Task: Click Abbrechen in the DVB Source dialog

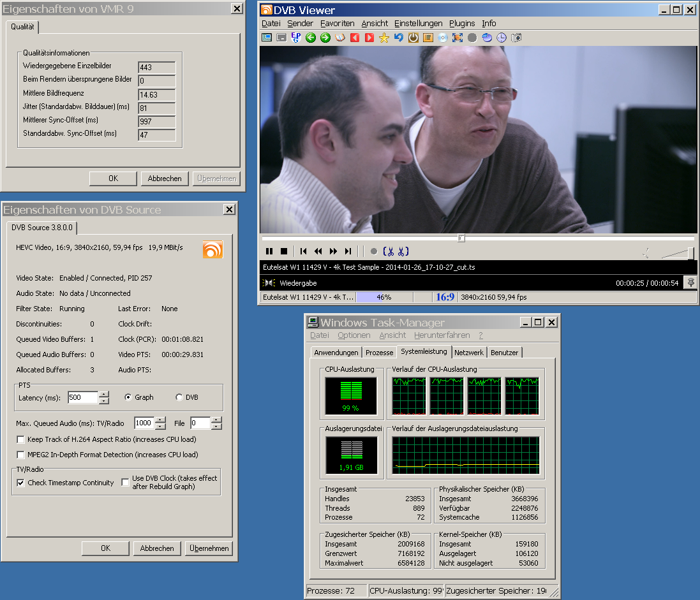Action: (157, 548)
